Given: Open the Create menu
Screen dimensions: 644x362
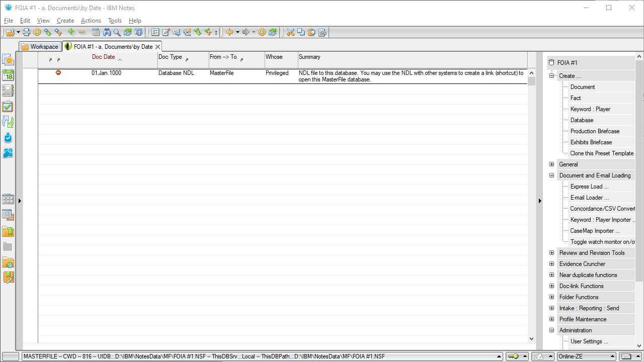Looking at the screenshot, I should pos(65,21).
